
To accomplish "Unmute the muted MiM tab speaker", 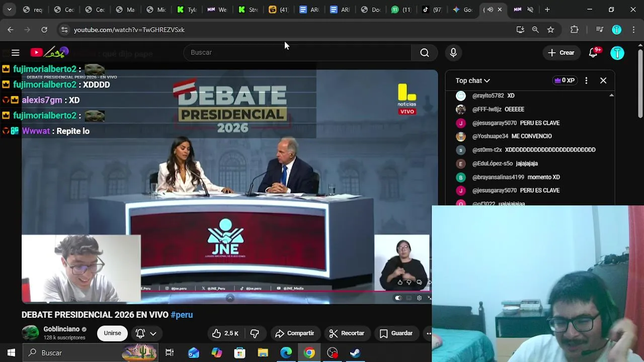I will pyautogui.click(x=530, y=10).
